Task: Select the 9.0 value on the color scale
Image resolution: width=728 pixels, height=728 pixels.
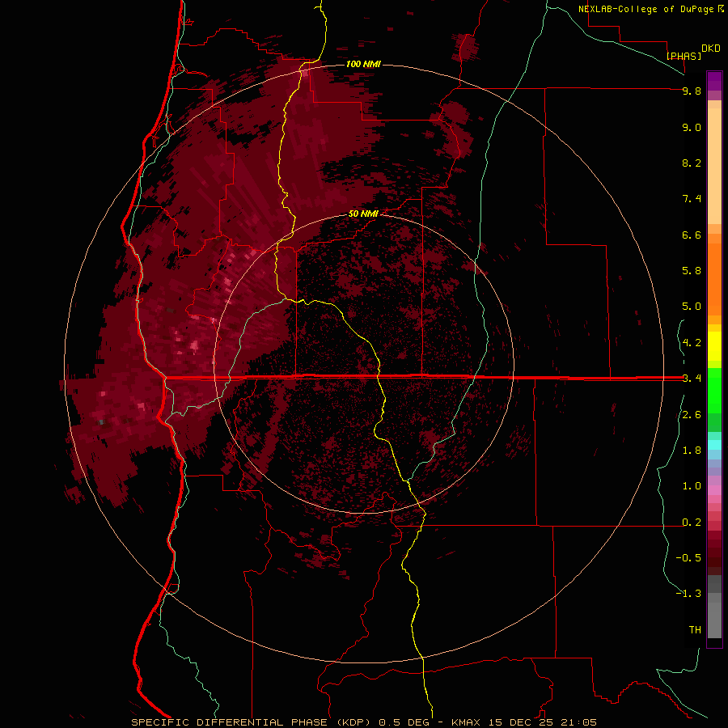Action: point(692,127)
